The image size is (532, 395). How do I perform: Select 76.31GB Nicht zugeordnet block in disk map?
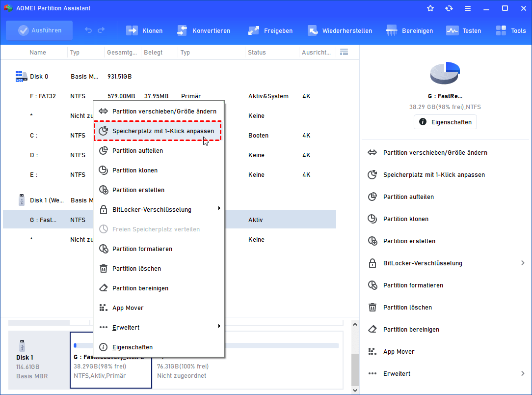click(248, 360)
